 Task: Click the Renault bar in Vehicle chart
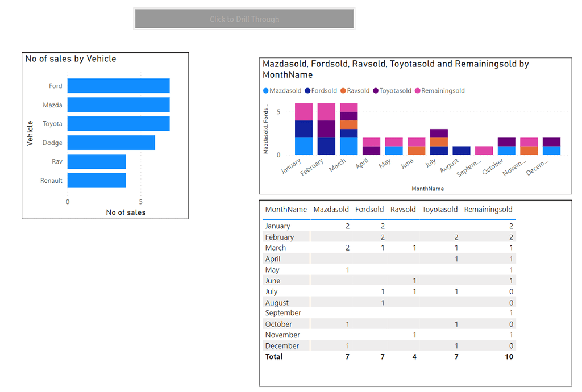(x=97, y=181)
